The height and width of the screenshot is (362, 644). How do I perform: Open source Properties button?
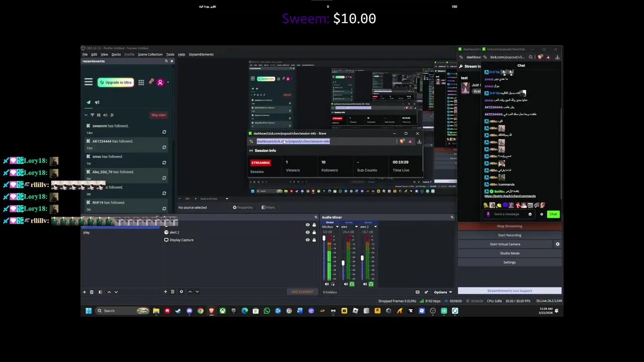(x=243, y=207)
